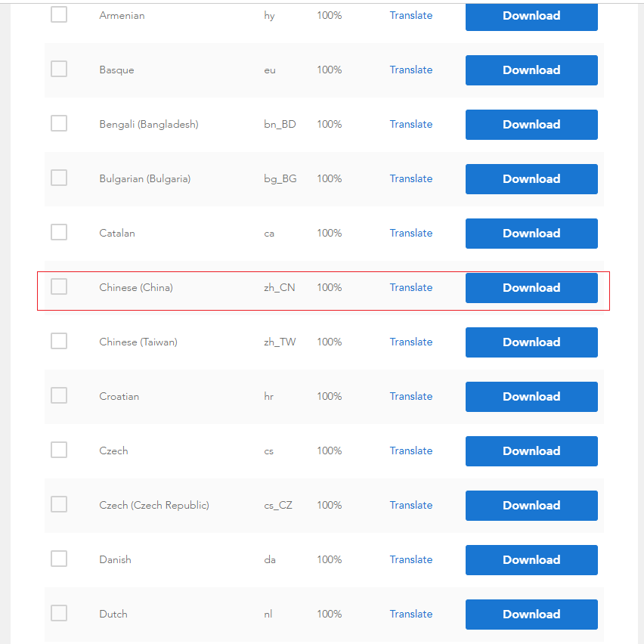Tick the Chinese (China) checkbox

tap(59, 286)
